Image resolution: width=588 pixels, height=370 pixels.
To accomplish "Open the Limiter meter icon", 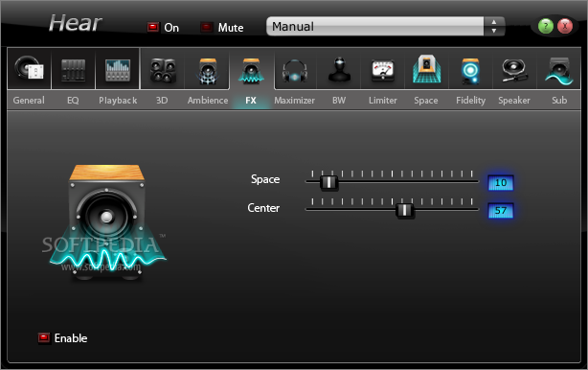I will click(x=382, y=71).
